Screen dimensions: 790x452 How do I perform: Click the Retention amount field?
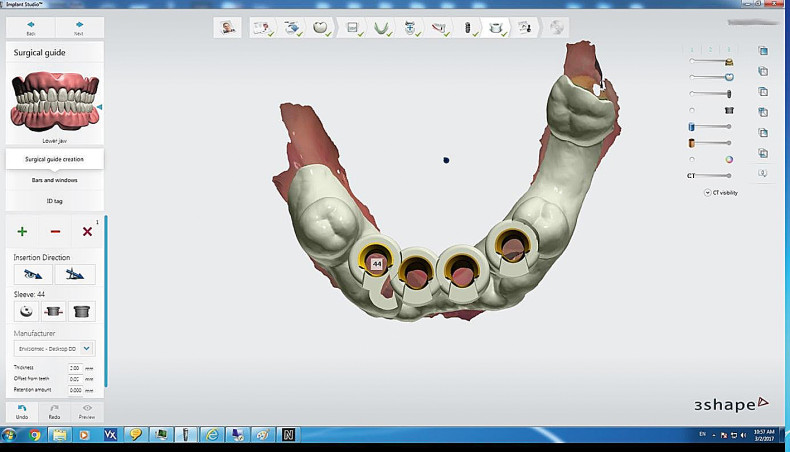pos(75,390)
